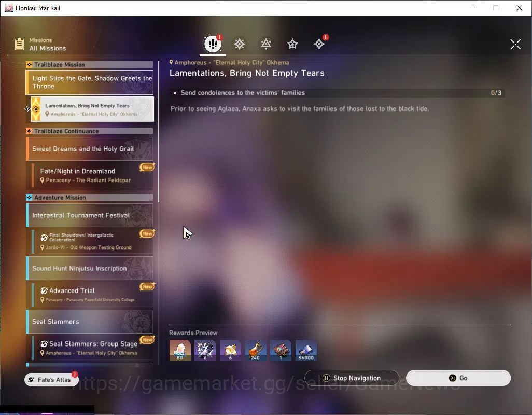Click the event icon beside Seal Slammers: Group Stage
Screen dimensions: 532x415
click(x=44, y=344)
